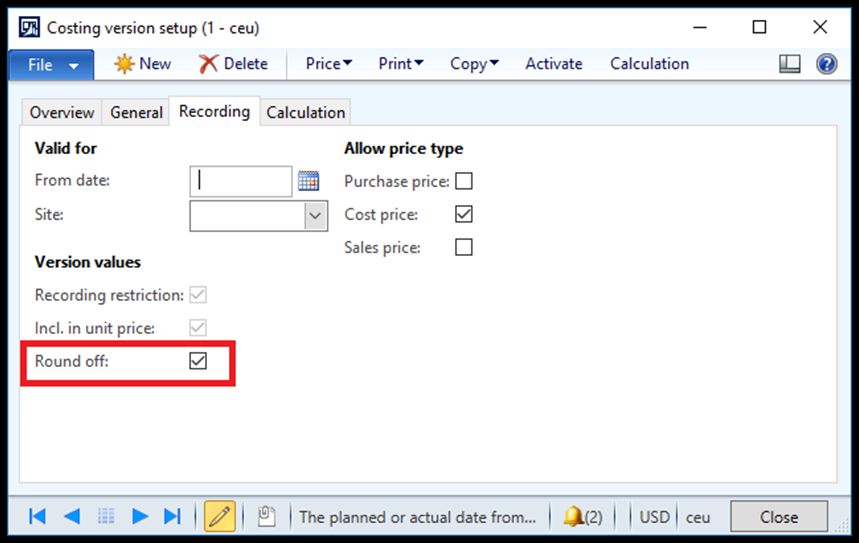Click inside the From date field
This screenshot has height=543, width=859.
pos(240,181)
